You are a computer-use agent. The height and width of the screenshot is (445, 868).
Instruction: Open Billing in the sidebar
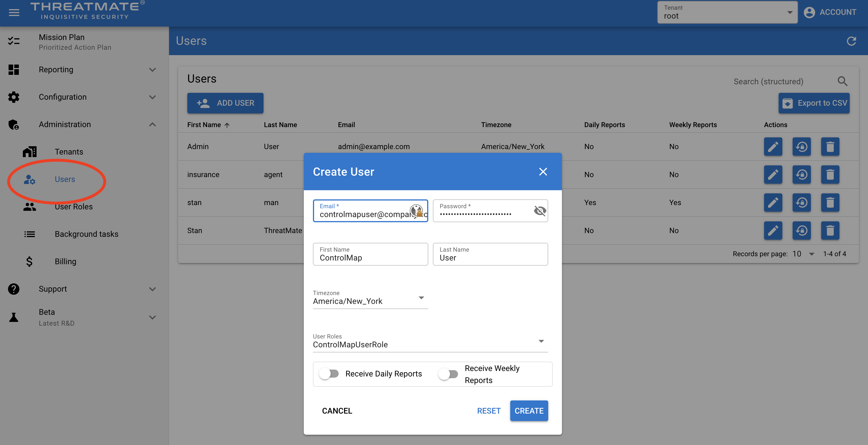[x=65, y=262]
